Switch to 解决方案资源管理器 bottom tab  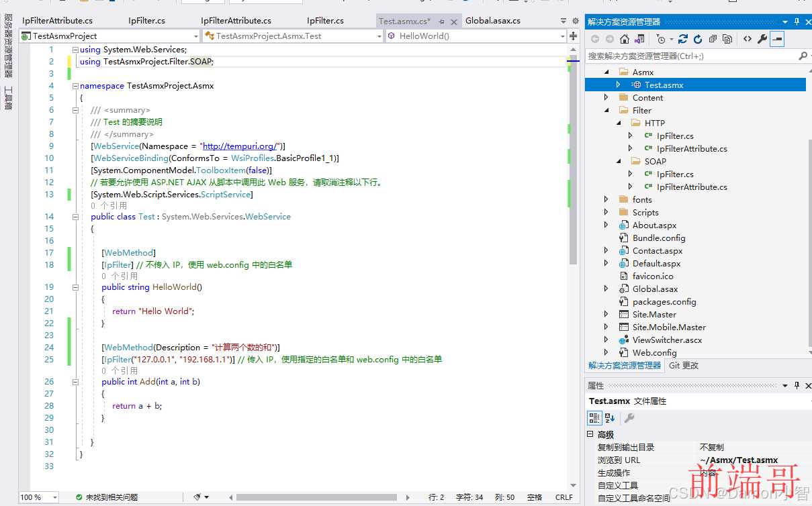coord(625,366)
